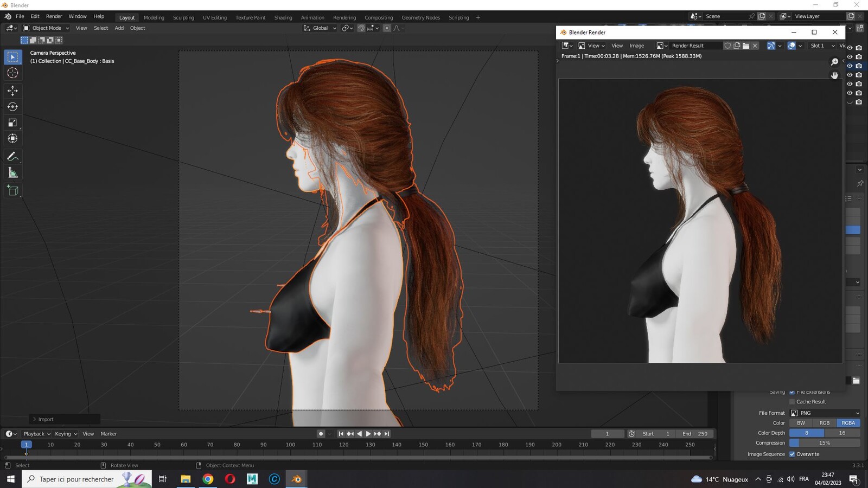Select the RGB color button
The image size is (868, 488).
click(x=825, y=423)
